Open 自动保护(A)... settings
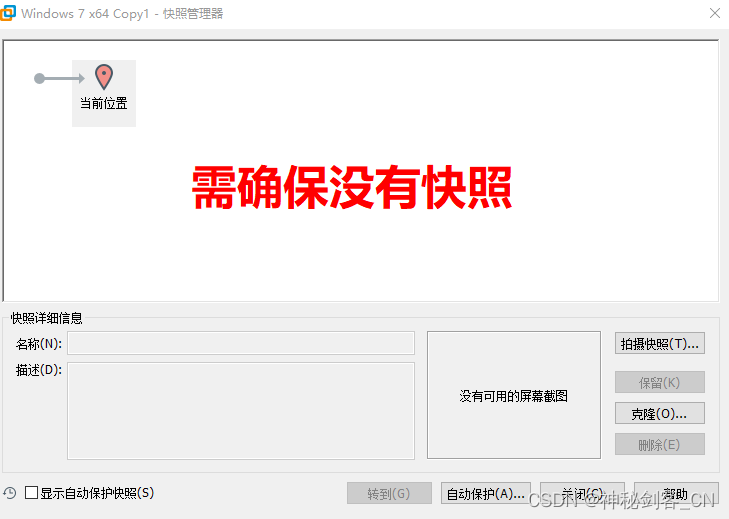Image resolution: width=729 pixels, height=519 pixels. [x=485, y=493]
